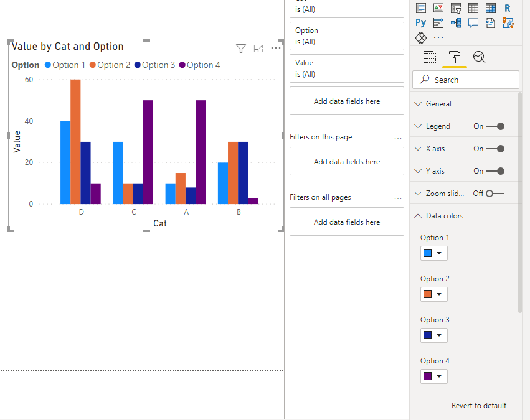Click Option 1 in the chart legend
The image size is (530, 420).
click(65, 65)
